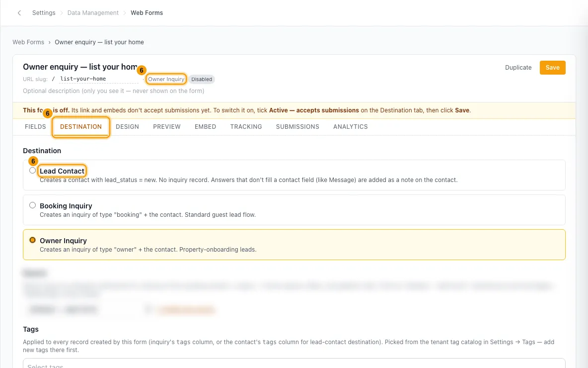Click the optional description field
This screenshot has width=588, height=368.
pyautogui.click(x=114, y=91)
